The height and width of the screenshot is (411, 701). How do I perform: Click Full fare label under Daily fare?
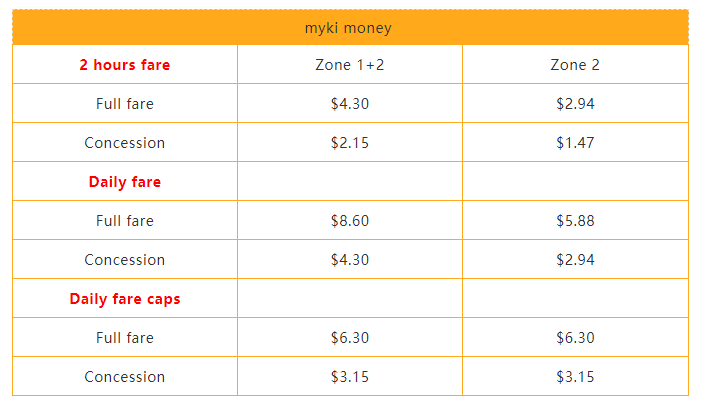125,221
